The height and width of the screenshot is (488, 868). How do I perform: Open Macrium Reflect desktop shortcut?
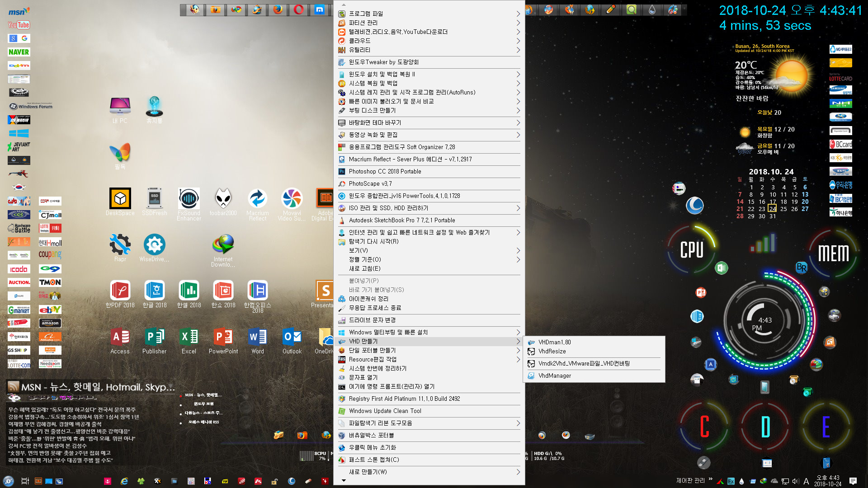pos(258,204)
